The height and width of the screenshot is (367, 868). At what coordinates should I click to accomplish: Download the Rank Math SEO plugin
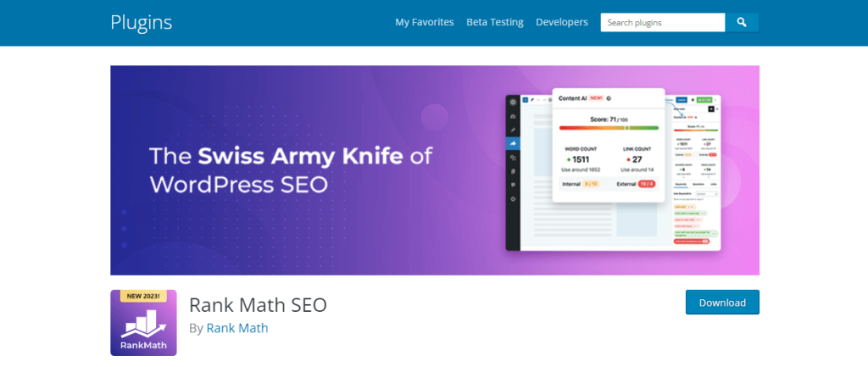[722, 303]
